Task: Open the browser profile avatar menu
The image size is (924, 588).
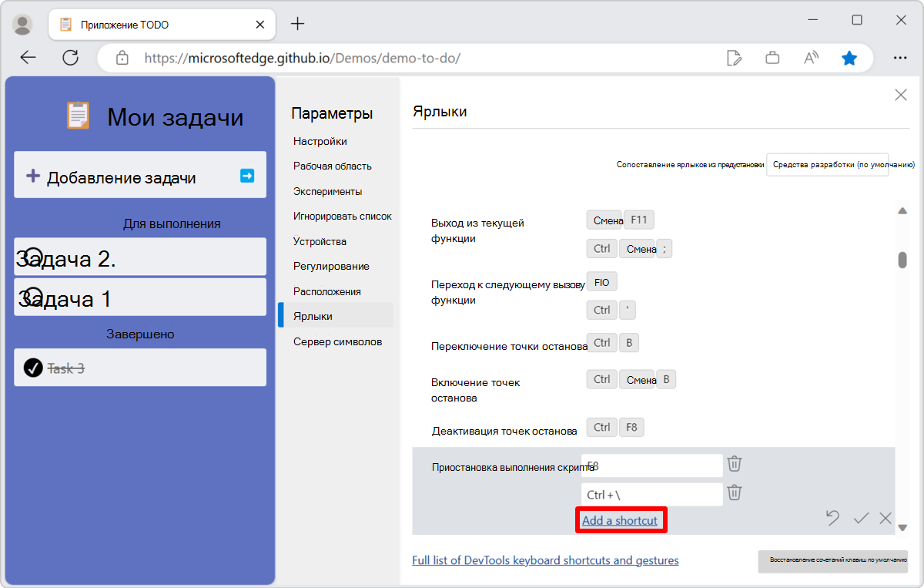Action: (22, 23)
